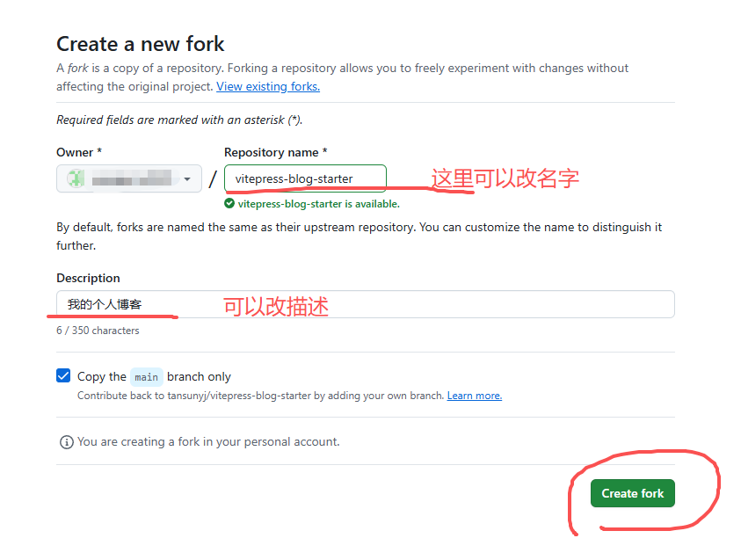Click the slash separator between owner and name
This screenshot has width=741, height=560.
[x=213, y=179]
